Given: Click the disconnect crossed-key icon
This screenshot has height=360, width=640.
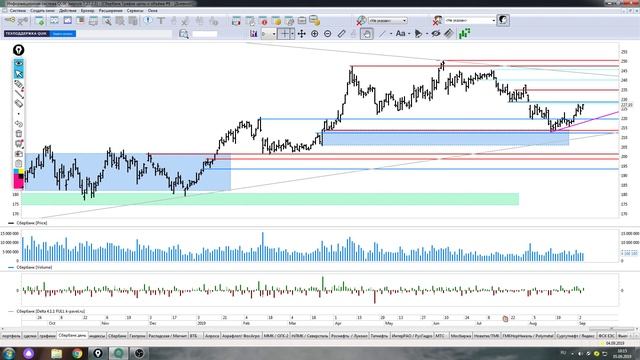Looking at the screenshot, I should (23, 20).
